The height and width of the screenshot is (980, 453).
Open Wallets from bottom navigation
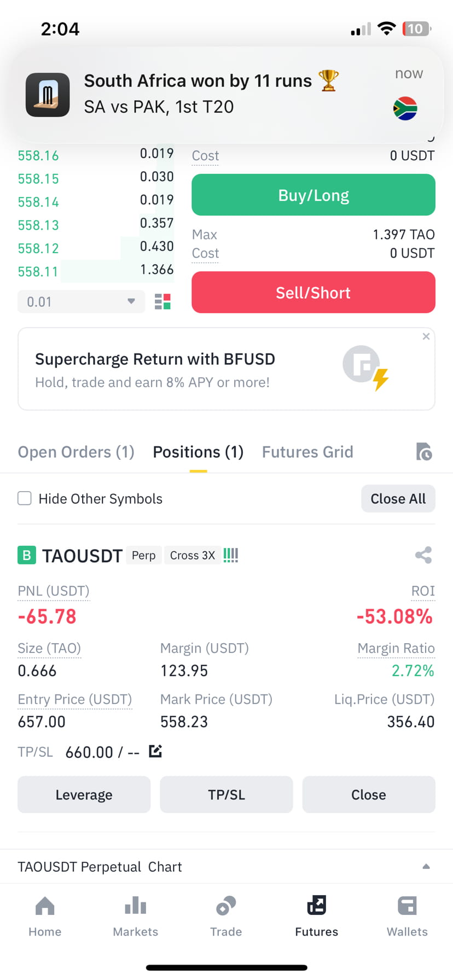point(407,916)
